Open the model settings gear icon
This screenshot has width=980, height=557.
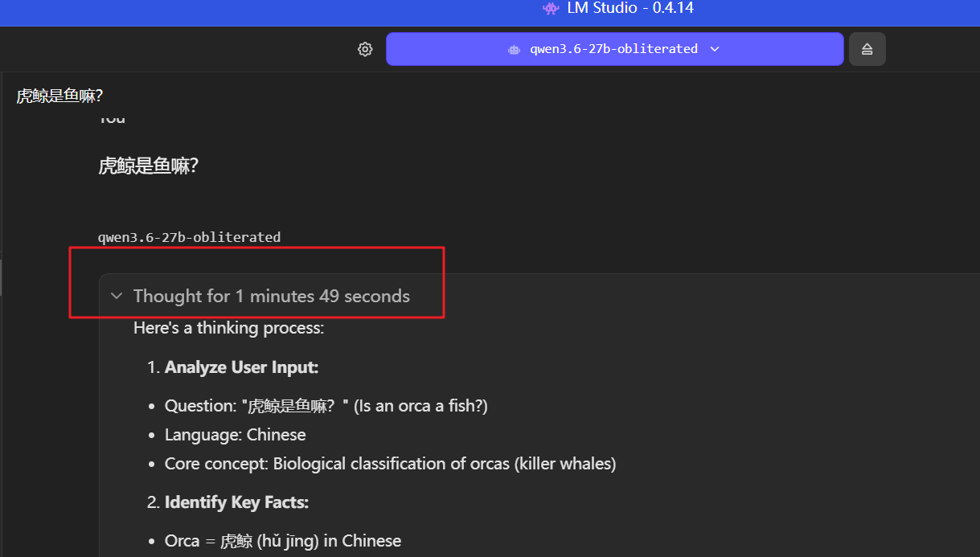tap(365, 49)
